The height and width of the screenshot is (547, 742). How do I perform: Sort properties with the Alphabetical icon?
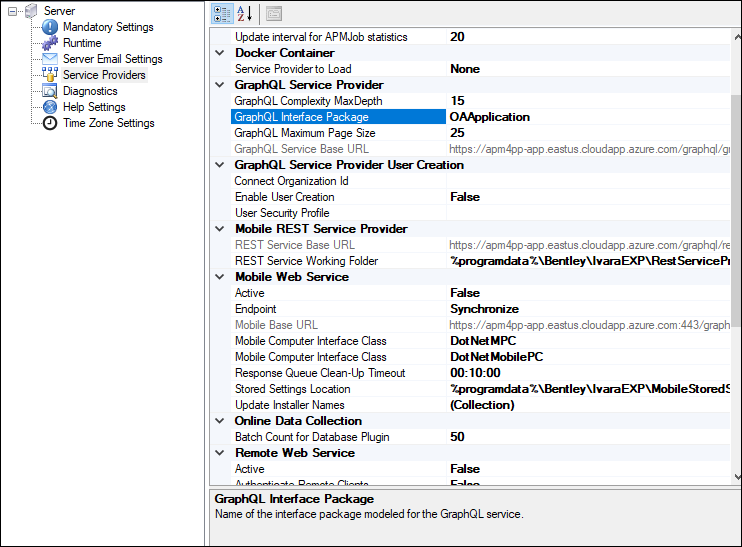pos(243,14)
